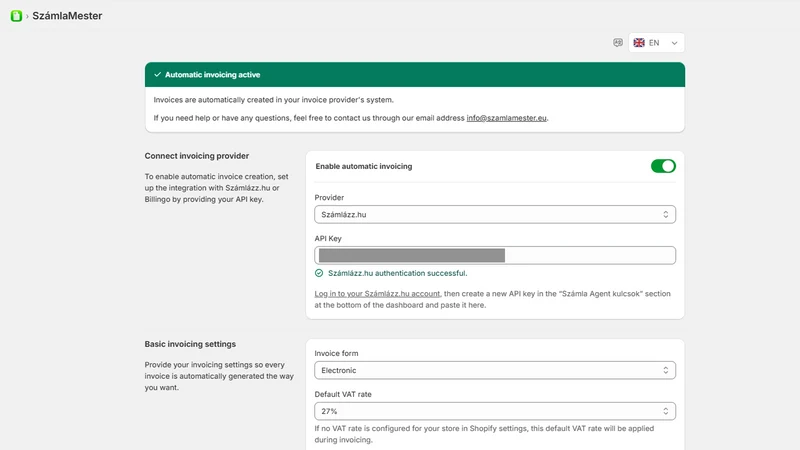Click the Basic invoicing settings heading
The height and width of the screenshot is (450, 800).
point(190,344)
